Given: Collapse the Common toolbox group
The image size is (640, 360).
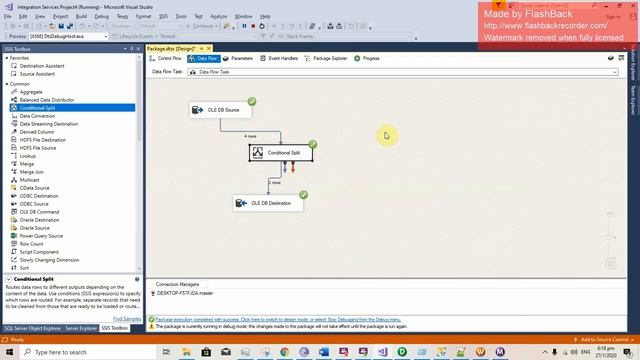Looking at the screenshot, I should click(7, 84).
